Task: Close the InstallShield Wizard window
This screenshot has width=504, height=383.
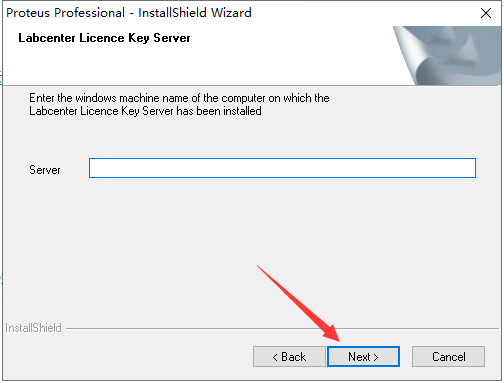Action: 486,13
